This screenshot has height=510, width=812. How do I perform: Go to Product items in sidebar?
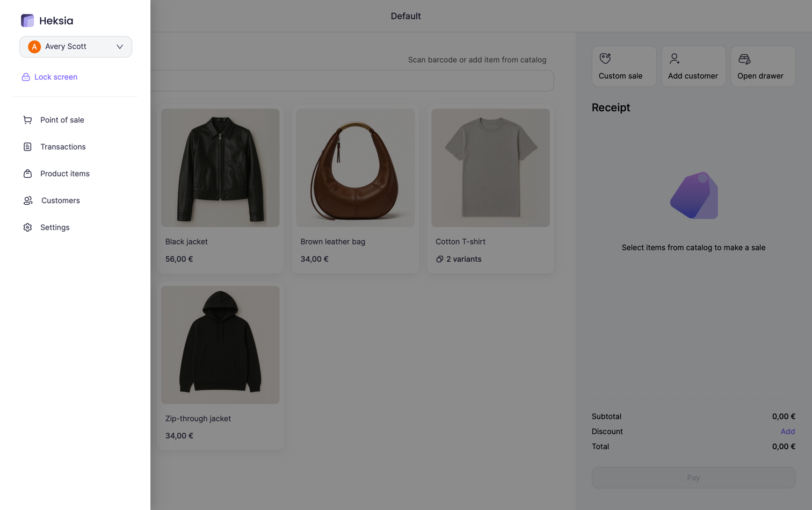coord(65,174)
